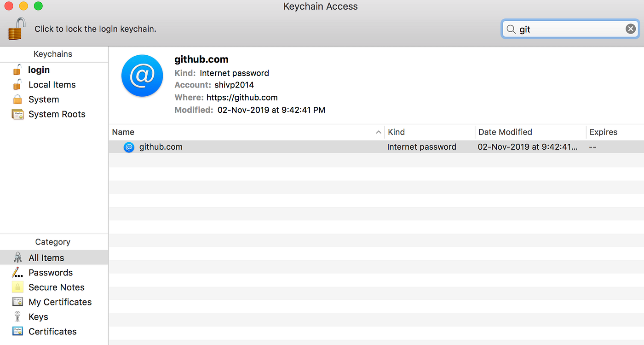The image size is (644, 345).
Task: Open the https://github.com link in Where field
Action: 242,97
